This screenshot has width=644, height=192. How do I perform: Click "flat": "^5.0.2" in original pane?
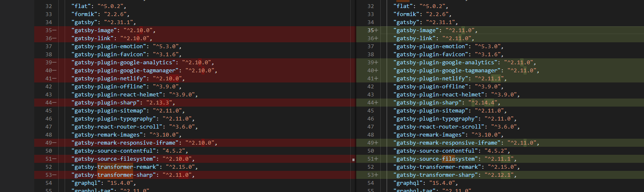pyautogui.click(x=99, y=6)
